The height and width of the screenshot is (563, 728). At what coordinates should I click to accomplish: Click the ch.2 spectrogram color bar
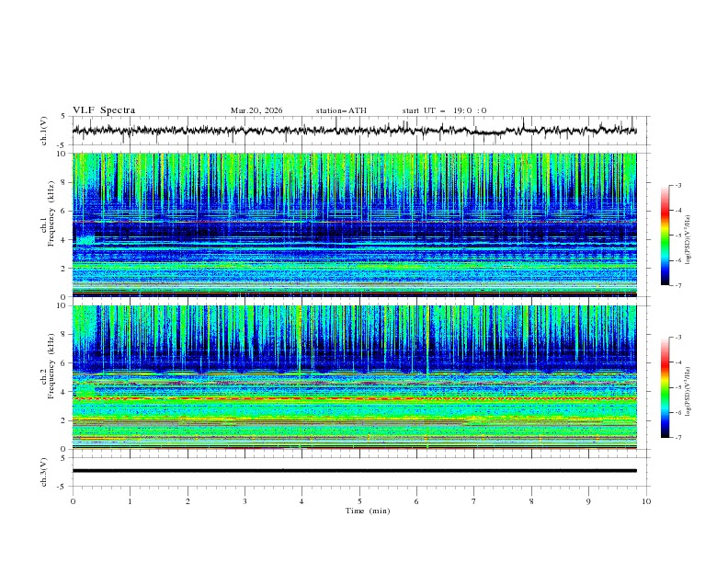665,387
